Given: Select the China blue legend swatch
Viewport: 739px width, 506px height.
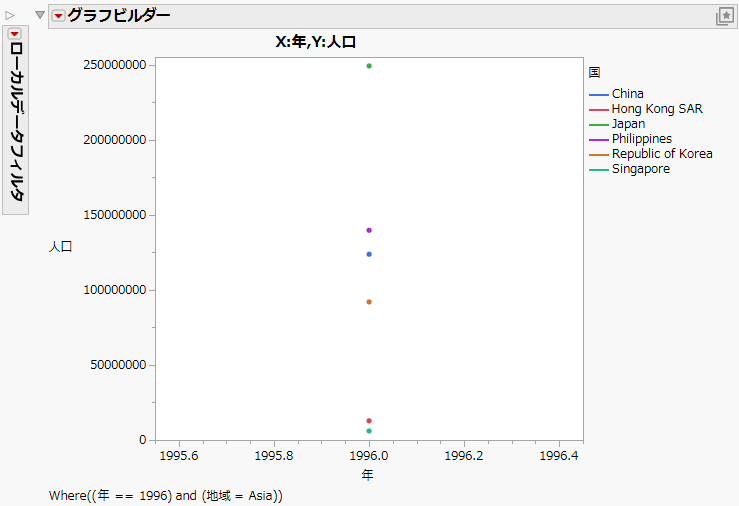Looking at the screenshot, I should [x=599, y=95].
